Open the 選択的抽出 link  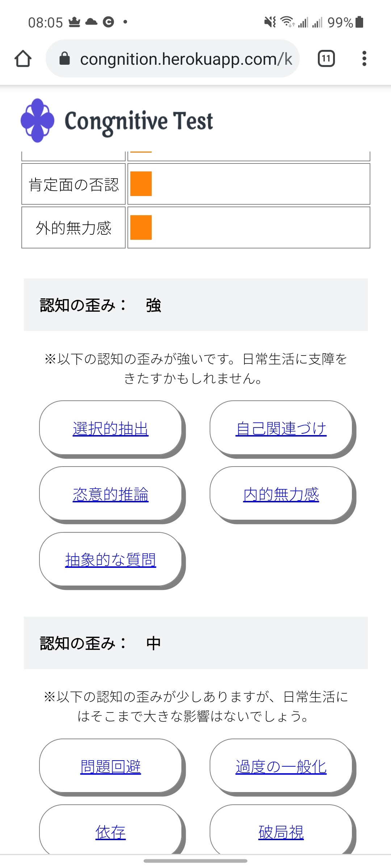[x=110, y=429]
